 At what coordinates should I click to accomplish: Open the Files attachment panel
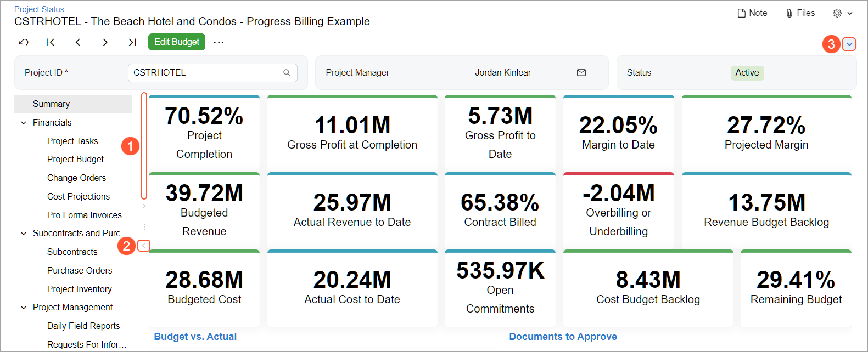click(x=800, y=13)
